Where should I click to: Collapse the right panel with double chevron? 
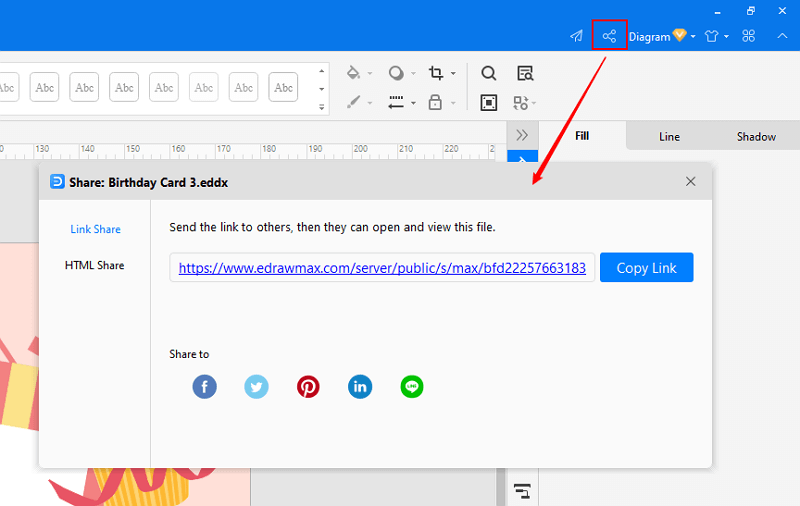[522, 135]
